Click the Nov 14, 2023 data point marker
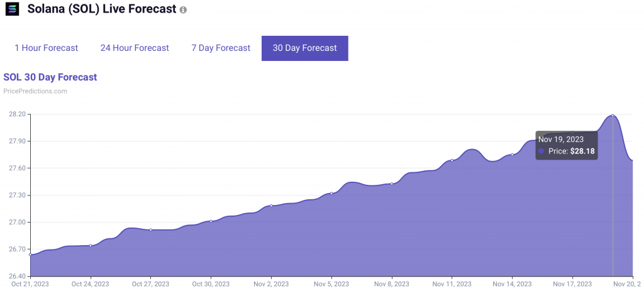This screenshot has width=644, height=298. tap(513, 155)
